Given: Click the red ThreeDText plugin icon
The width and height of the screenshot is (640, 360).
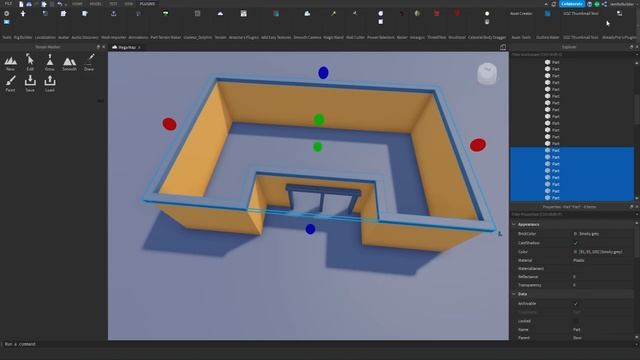Looking at the screenshot, I should point(436,13).
